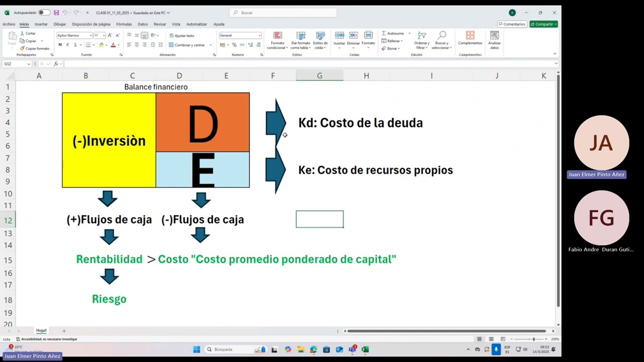Click the Eliminar cells icon
This screenshot has height=362, width=644.
pyautogui.click(x=354, y=35)
